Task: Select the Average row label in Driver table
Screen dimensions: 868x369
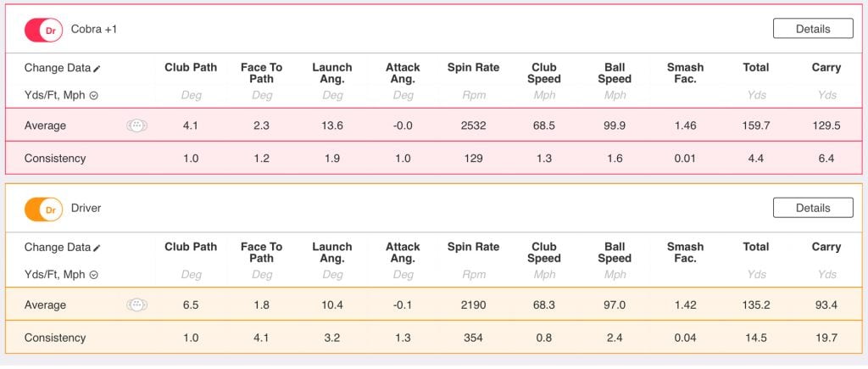Action: click(x=45, y=305)
